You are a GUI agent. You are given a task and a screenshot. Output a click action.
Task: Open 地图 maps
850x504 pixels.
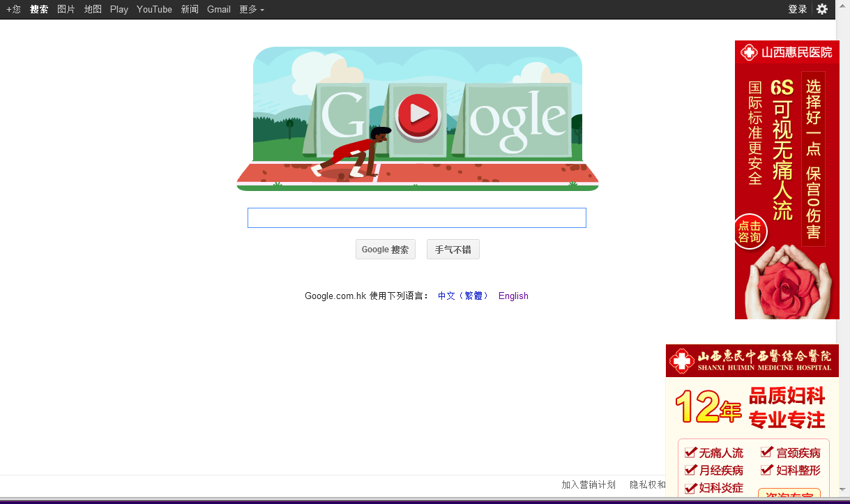pyautogui.click(x=93, y=9)
